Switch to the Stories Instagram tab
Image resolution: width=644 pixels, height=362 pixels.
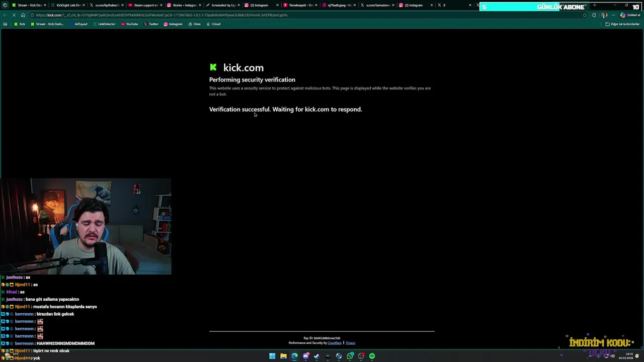pyautogui.click(x=184, y=5)
